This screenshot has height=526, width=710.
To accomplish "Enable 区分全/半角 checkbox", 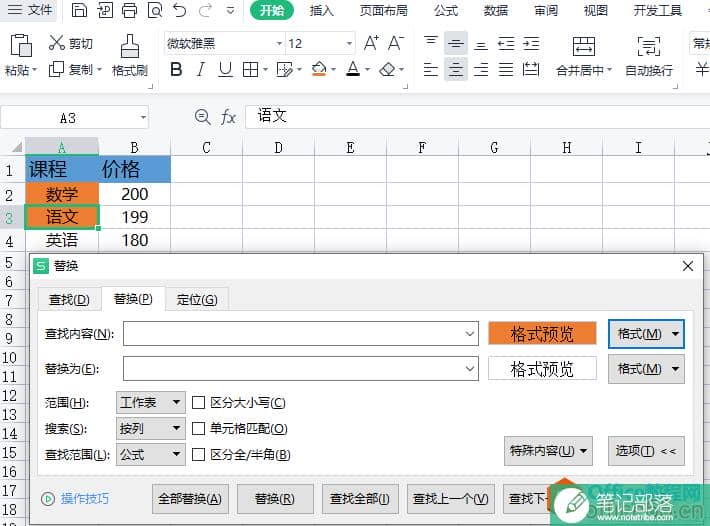I will 198,454.
